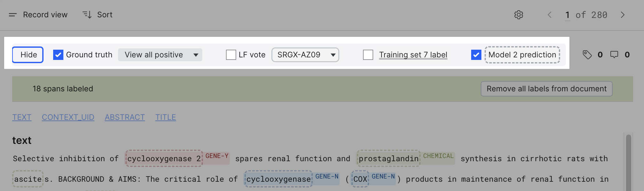This screenshot has width=644, height=191.
Task: Uncheck the Ground truth checkbox
Action: [x=58, y=55]
